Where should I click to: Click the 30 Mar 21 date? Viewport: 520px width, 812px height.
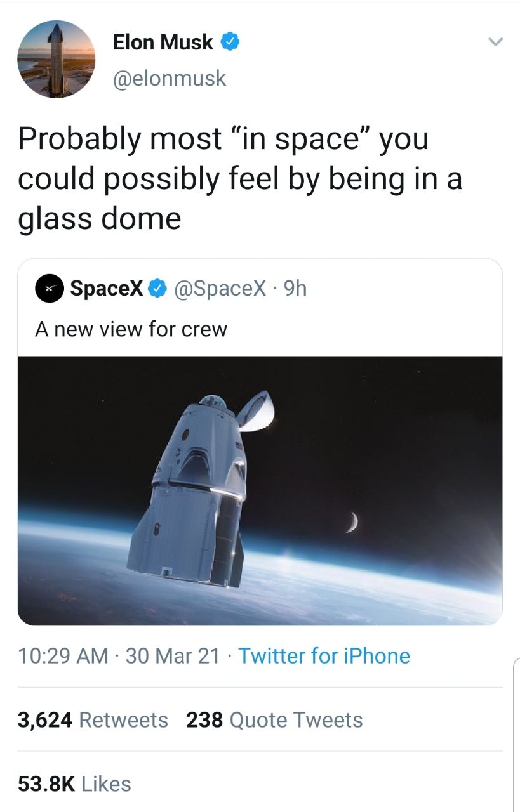point(173,655)
